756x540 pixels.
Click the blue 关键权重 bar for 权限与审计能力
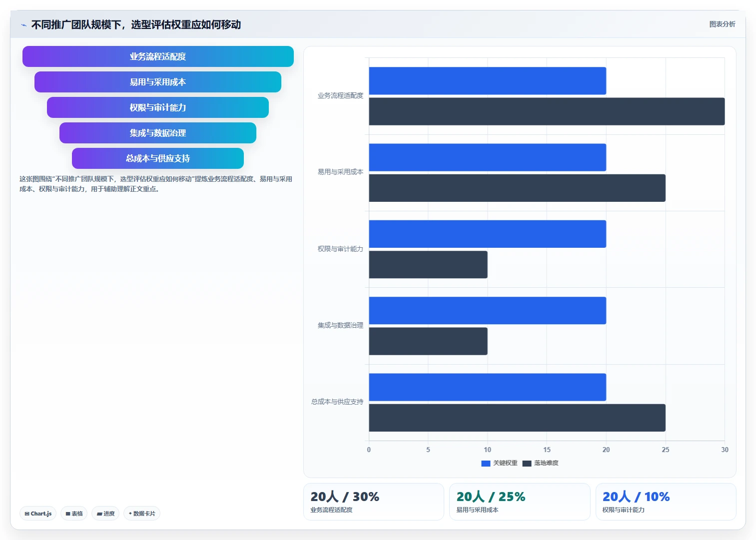pyautogui.click(x=488, y=234)
